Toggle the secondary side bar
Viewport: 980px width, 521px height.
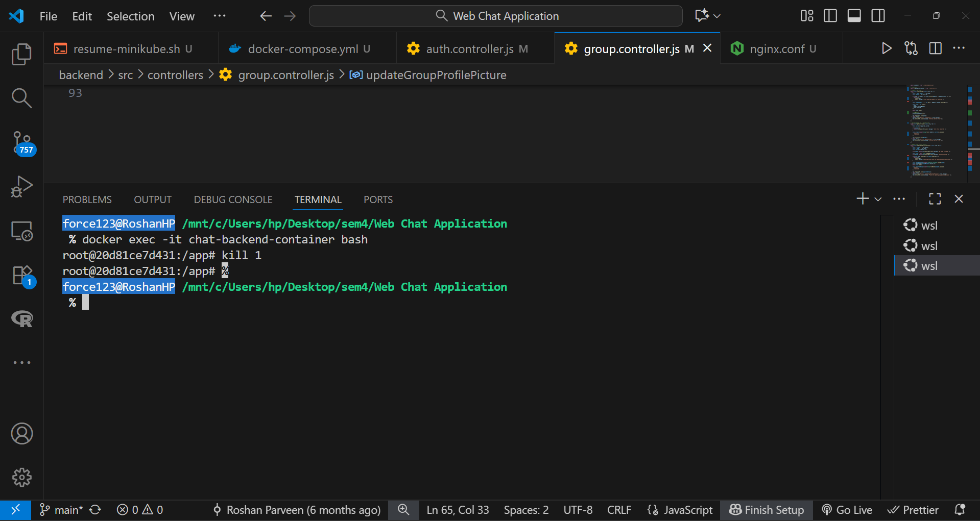point(878,16)
